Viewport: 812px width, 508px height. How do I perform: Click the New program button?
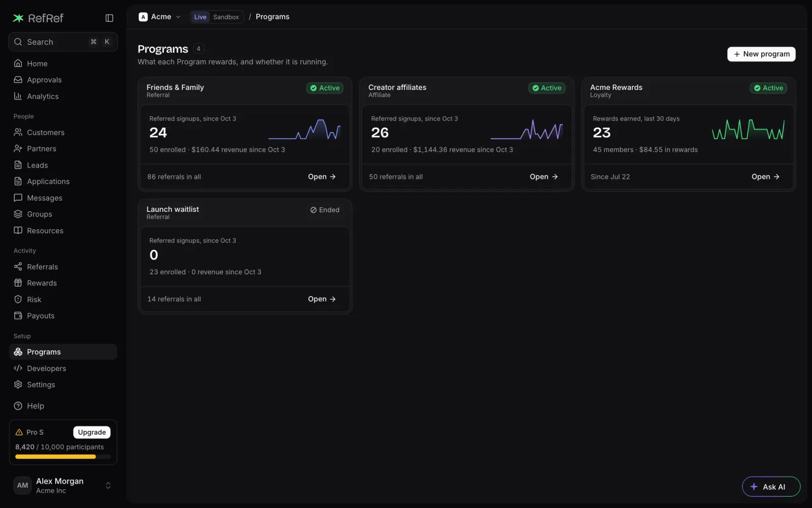pyautogui.click(x=761, y=54)
